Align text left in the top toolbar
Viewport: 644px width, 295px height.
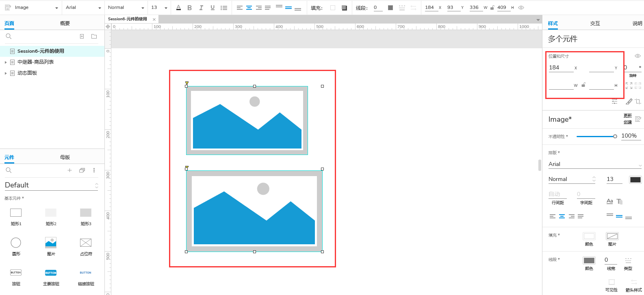(240, 8)
